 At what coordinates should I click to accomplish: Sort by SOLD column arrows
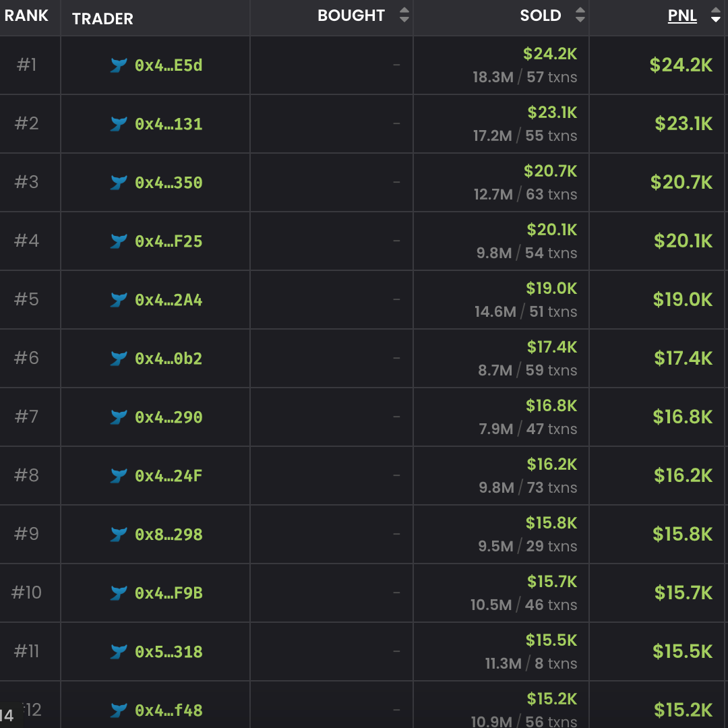[x=580, y=15]
